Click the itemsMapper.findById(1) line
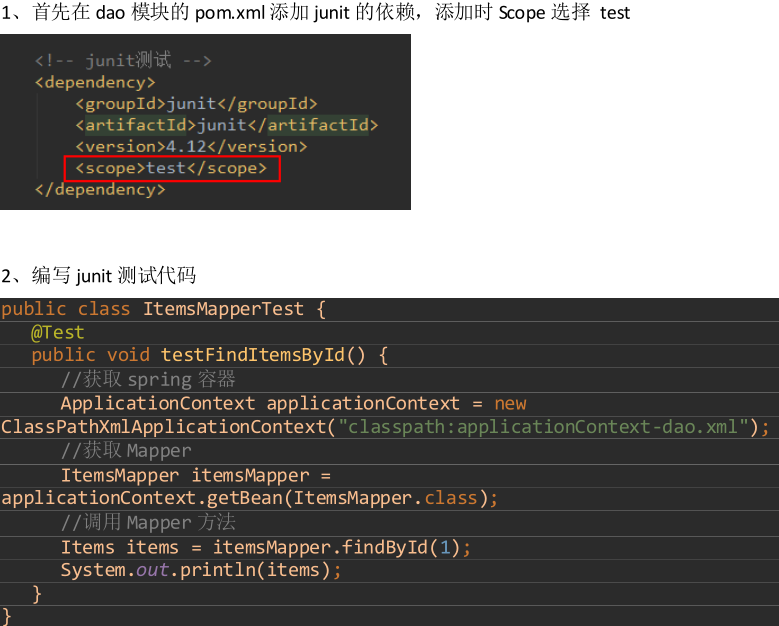The image size is (779, 626). [x=266, y=547]
